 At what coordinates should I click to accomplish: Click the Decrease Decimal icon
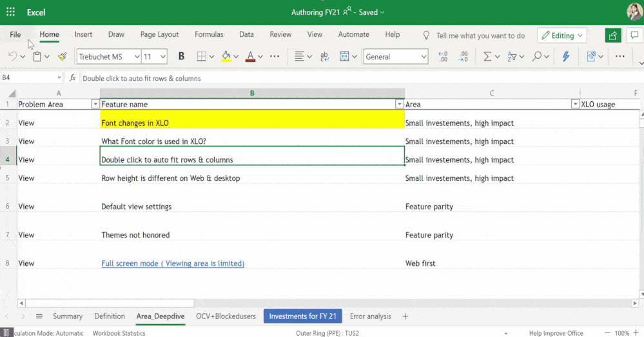tap(463, 57)
